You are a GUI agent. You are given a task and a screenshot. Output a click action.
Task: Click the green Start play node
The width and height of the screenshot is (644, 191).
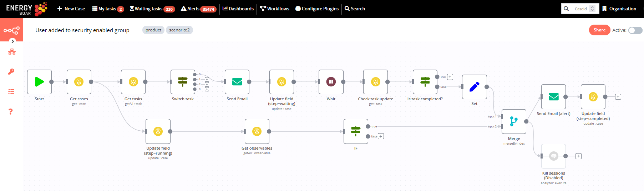click(39, 82)
